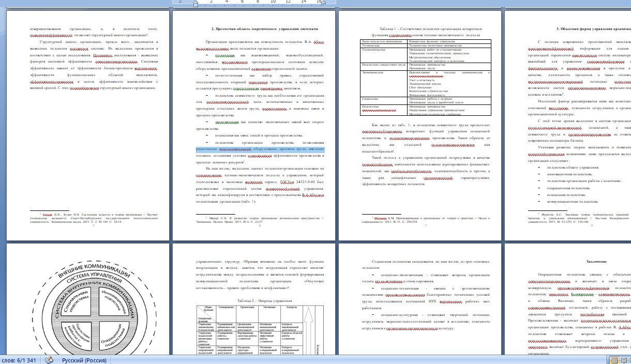This screenshot has width=631, height=364.
Task: Open the proofing errors status bar icon
Action: tap(49, 360)
